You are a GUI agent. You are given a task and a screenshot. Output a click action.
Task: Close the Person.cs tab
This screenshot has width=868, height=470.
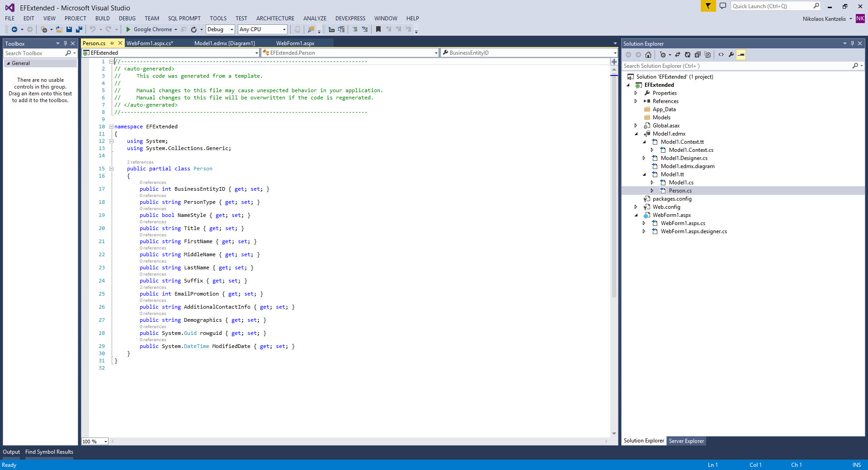120,43
